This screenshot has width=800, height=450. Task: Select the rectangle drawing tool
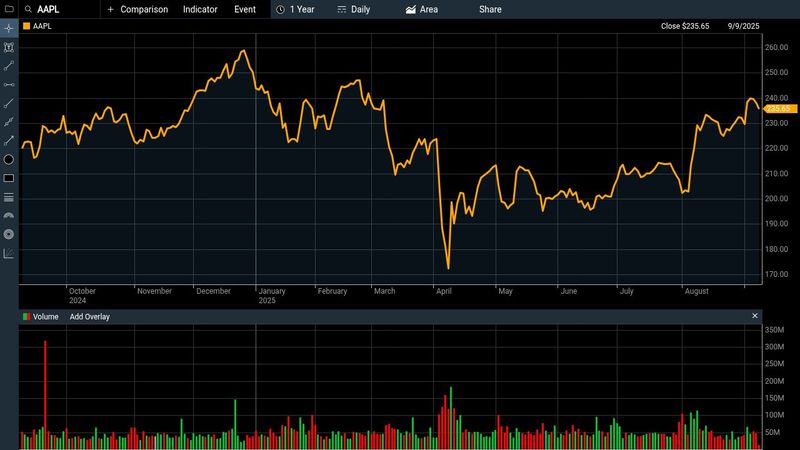(9, 178)
